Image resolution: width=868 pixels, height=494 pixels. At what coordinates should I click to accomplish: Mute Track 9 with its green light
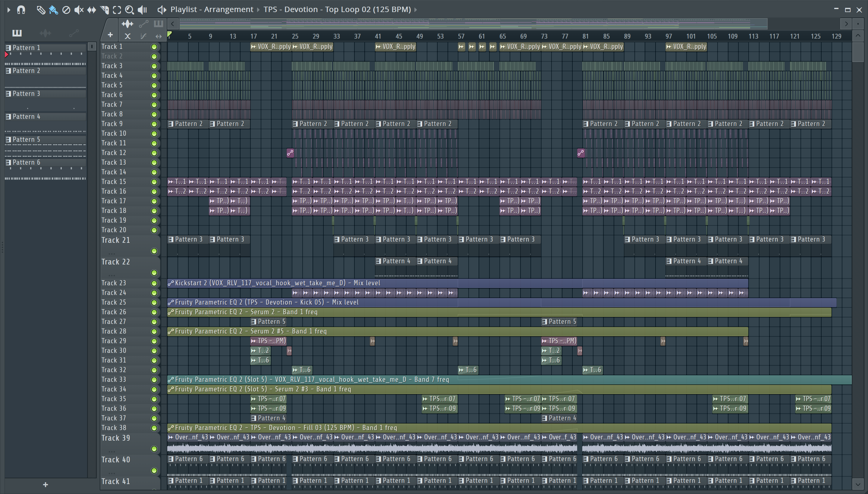coord(154,124)
